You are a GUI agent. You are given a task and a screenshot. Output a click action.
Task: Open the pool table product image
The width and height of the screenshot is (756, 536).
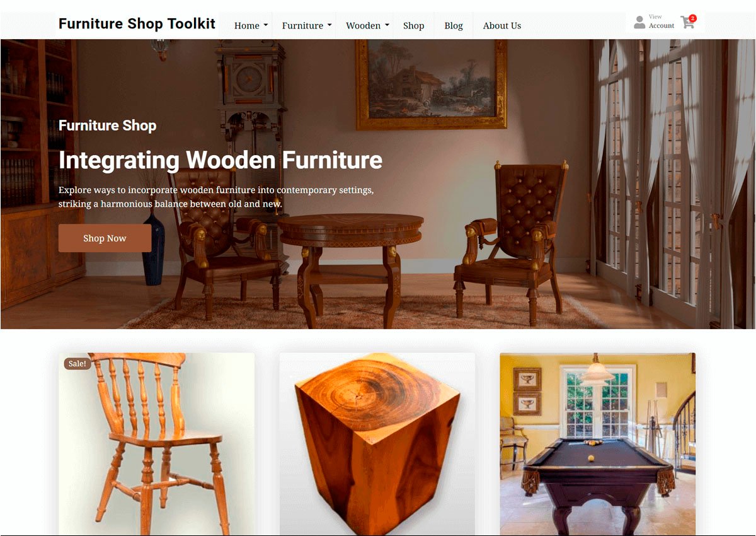click(x=598, y=444)
